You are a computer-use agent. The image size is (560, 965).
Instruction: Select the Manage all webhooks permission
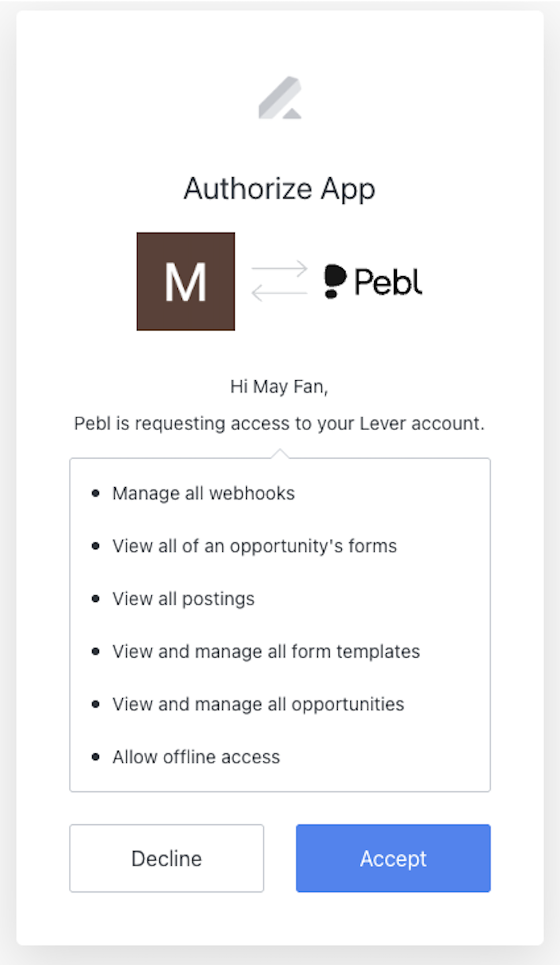[x=203, y=493]
